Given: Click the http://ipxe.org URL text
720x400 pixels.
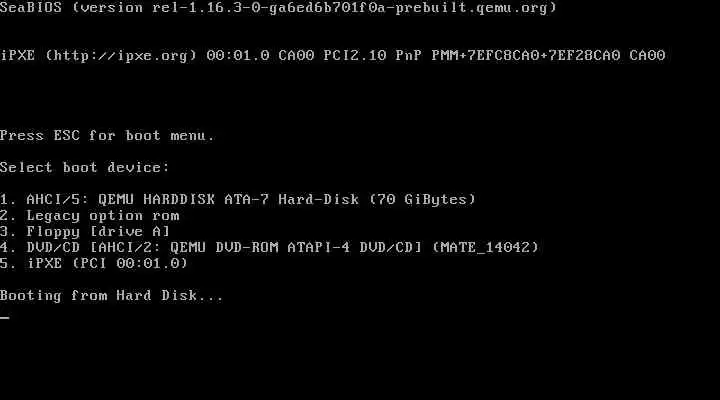Looking at the screenshot, I should click(121, 56).
